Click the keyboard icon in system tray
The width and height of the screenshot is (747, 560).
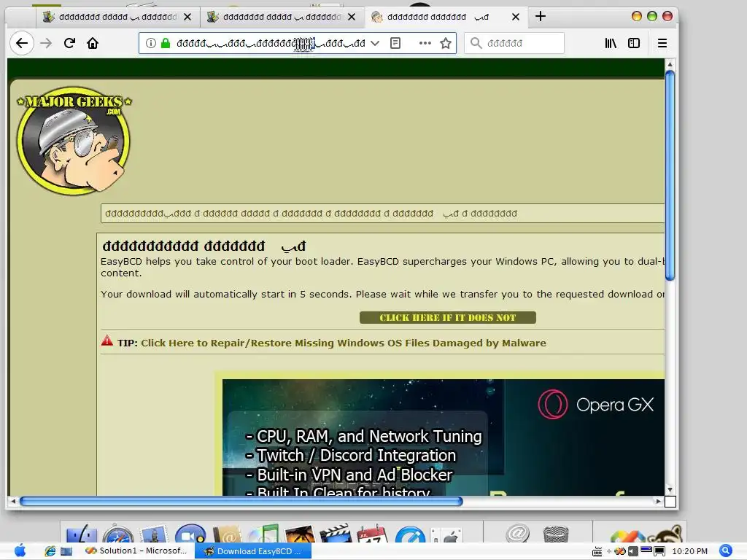click(597, 552)
